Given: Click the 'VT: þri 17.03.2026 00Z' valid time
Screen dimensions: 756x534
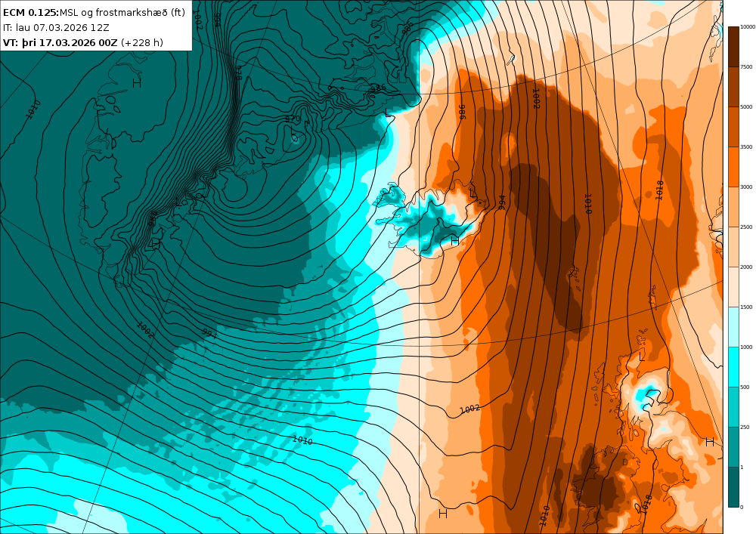Looking at the screenshot, I should click(60, 43).
